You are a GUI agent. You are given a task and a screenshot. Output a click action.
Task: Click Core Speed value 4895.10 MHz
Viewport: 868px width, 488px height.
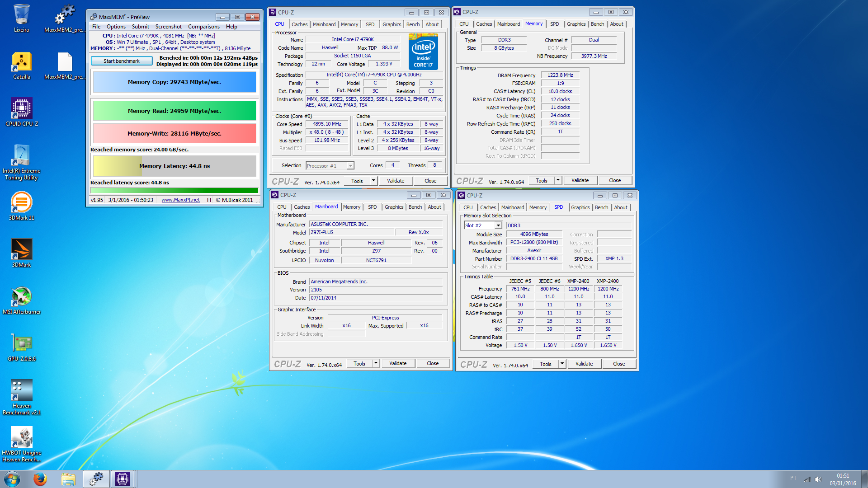327,124
